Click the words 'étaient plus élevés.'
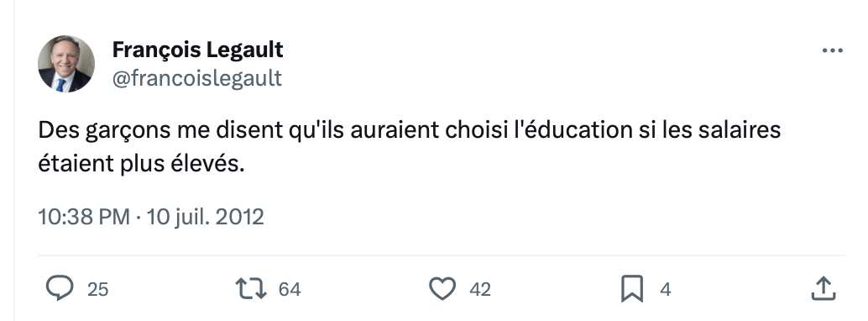Screen dimensions: 868x321 141,165
